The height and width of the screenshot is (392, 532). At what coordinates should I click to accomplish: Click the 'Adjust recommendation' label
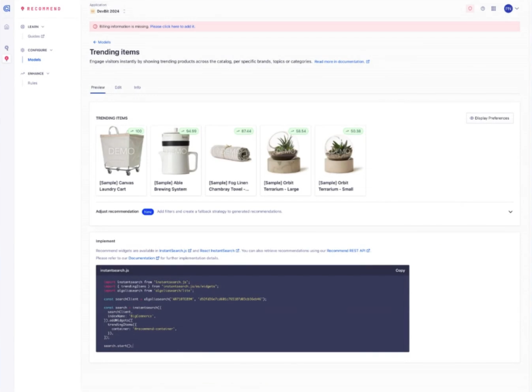coord(117,211)
